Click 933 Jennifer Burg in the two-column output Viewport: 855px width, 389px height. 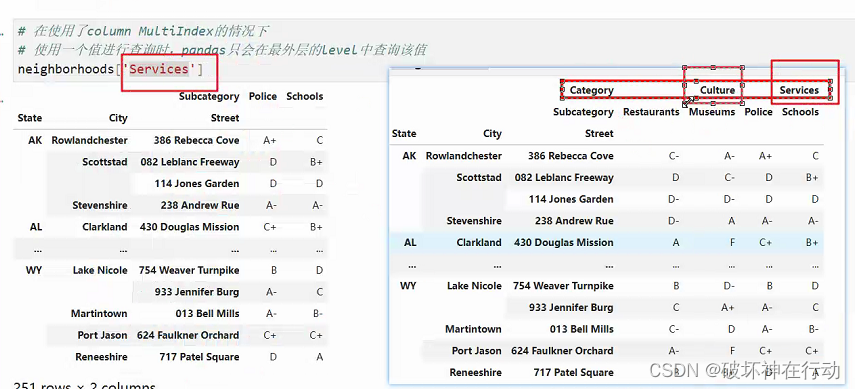[x=197, y=292]
